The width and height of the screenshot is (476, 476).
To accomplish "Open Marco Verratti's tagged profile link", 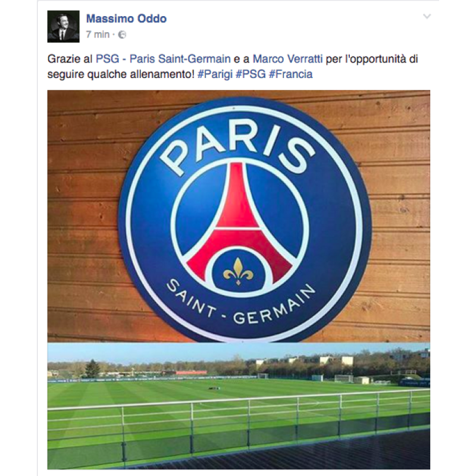I will click(x=287, y=58).
